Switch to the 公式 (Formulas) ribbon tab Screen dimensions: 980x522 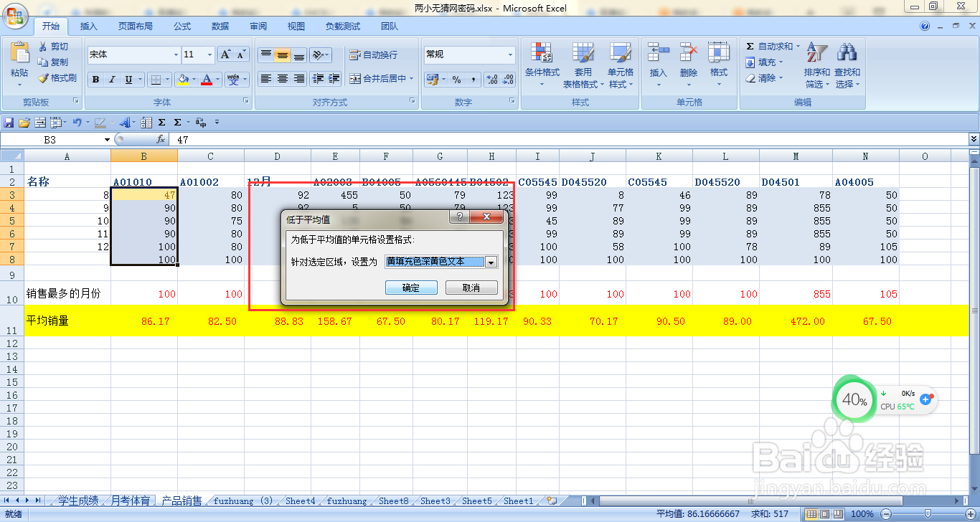click(182, 27)
